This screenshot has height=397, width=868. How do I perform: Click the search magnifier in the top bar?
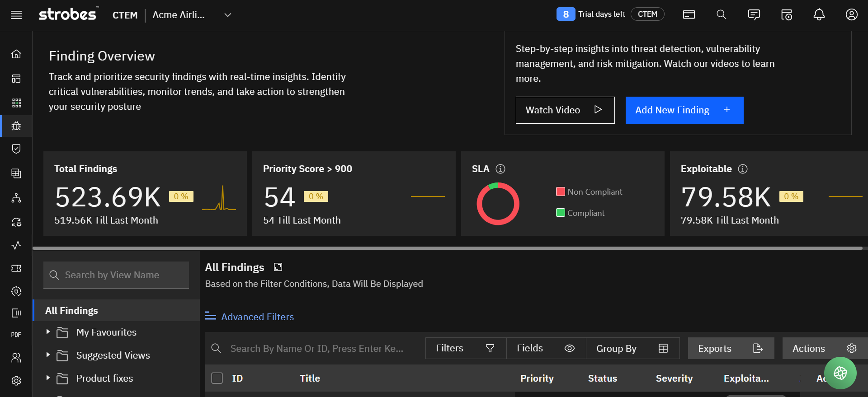pyautogui.click(x=721, y=15)
